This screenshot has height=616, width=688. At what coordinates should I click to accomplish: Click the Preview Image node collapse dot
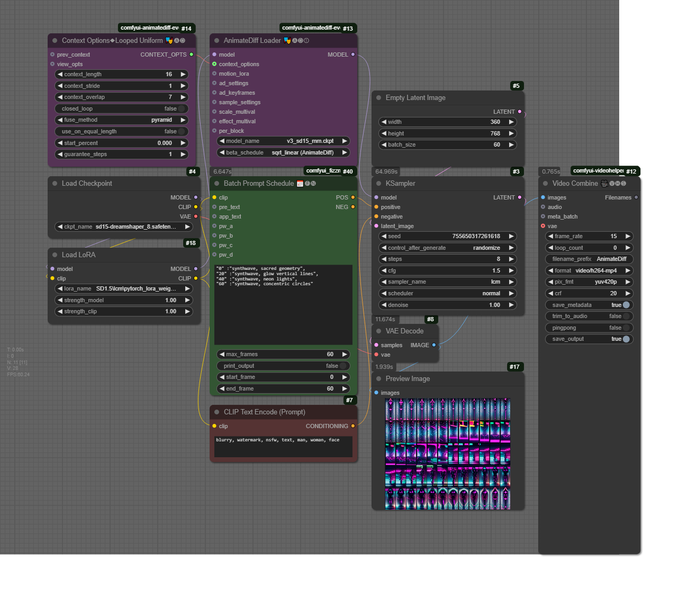click(378, 379)
